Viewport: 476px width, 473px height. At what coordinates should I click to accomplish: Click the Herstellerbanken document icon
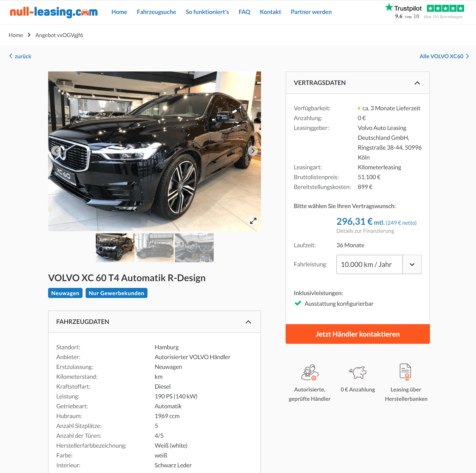point(405,372)
